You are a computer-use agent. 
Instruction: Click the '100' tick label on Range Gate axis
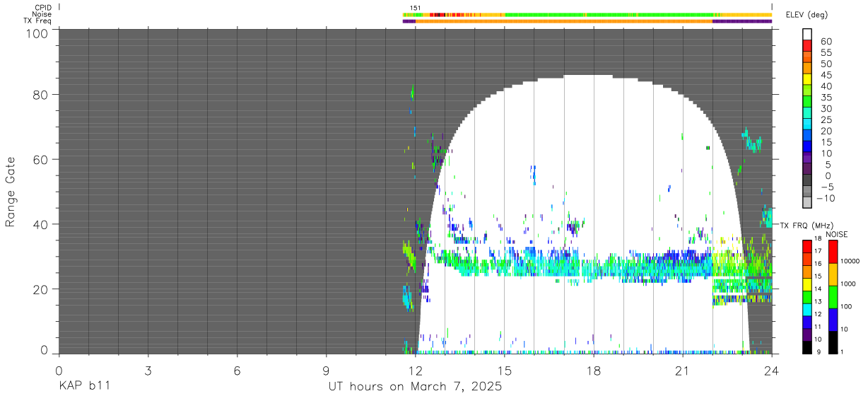tap(37, 33)
